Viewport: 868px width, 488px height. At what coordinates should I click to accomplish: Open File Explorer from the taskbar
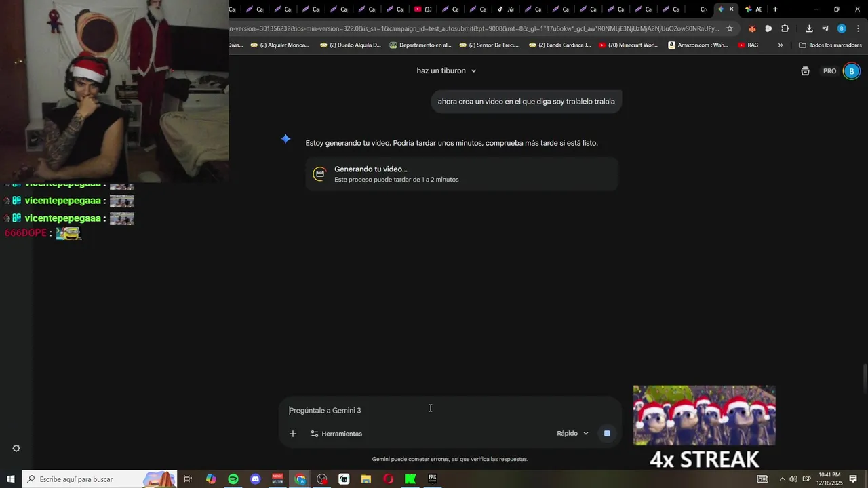pos(366,479)
